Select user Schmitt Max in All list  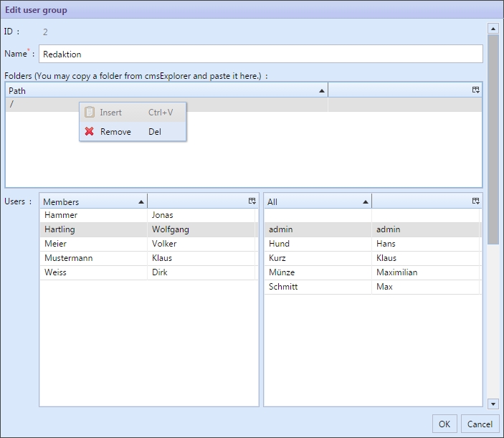[x=371, y=287]
